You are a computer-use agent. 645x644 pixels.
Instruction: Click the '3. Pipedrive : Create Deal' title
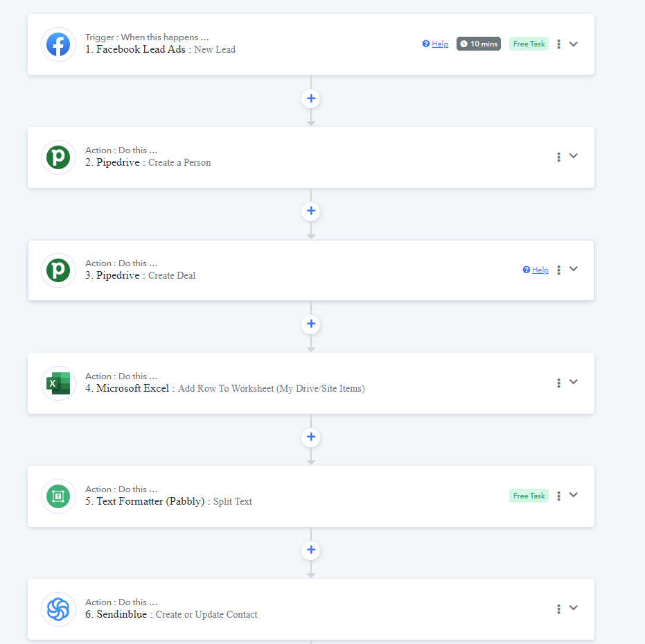tap(140, 275)
